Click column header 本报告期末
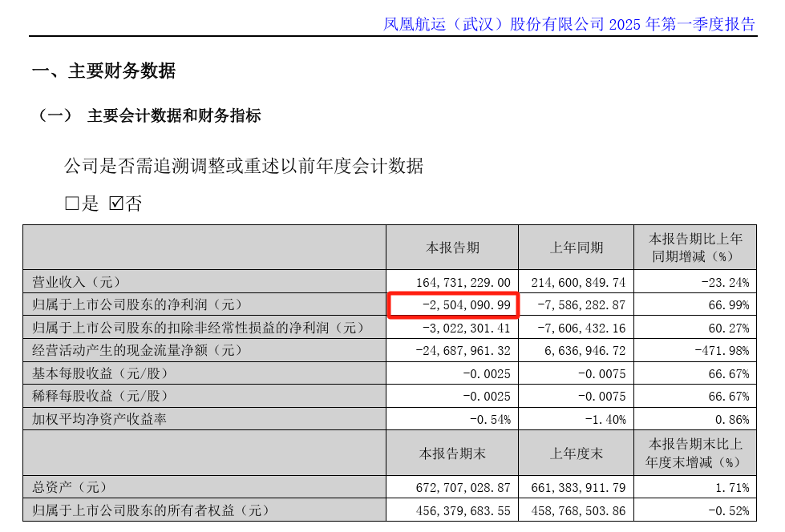The height and width of the screenshot is (532, 785). pyautogui.click(x=452, y=453)
